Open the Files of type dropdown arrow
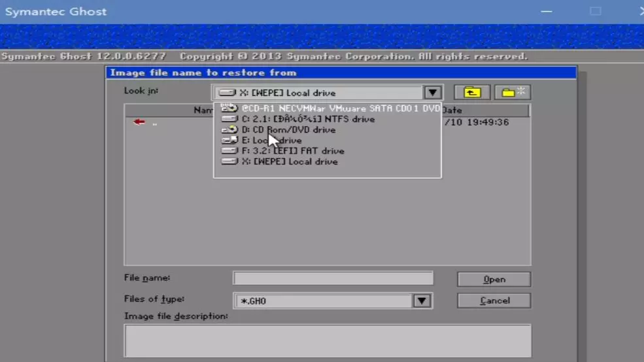Viewport: 644px width, 362px height. [x=422, y=301]
